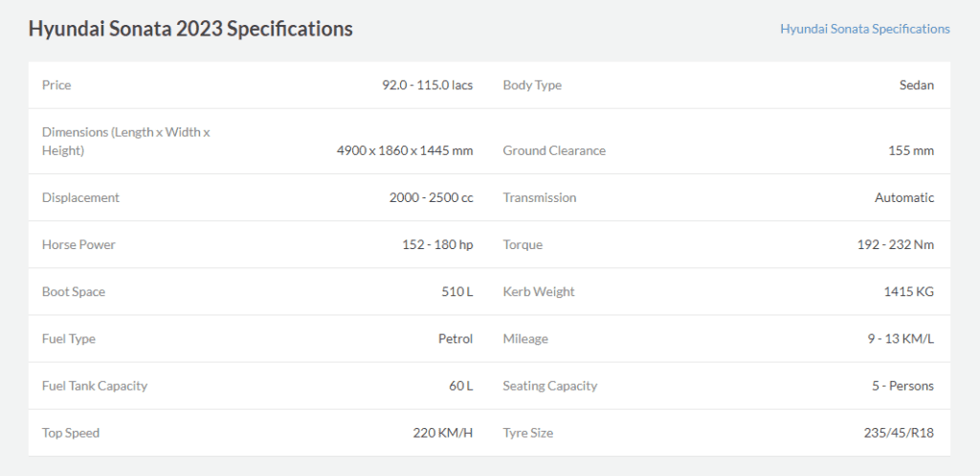This screenshot has height=476, width=980.
Task: Select the Ground Clearance label
Action: point(554,150)
